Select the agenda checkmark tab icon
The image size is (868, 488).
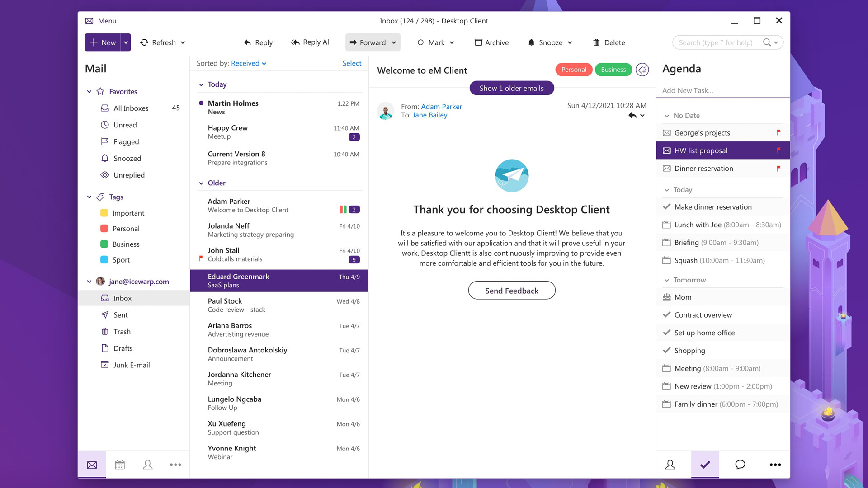(x=705, y=465)
